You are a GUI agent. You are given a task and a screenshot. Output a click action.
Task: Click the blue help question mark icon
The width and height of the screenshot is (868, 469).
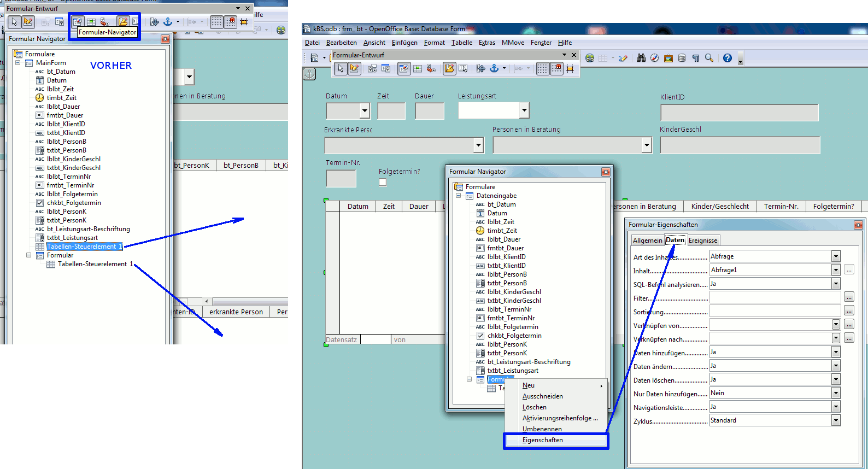(727, 58)
